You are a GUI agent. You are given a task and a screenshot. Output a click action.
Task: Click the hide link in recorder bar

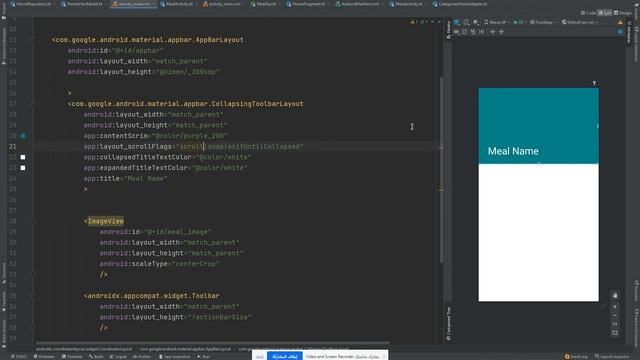pyautogui.click(x=260, y=357)
